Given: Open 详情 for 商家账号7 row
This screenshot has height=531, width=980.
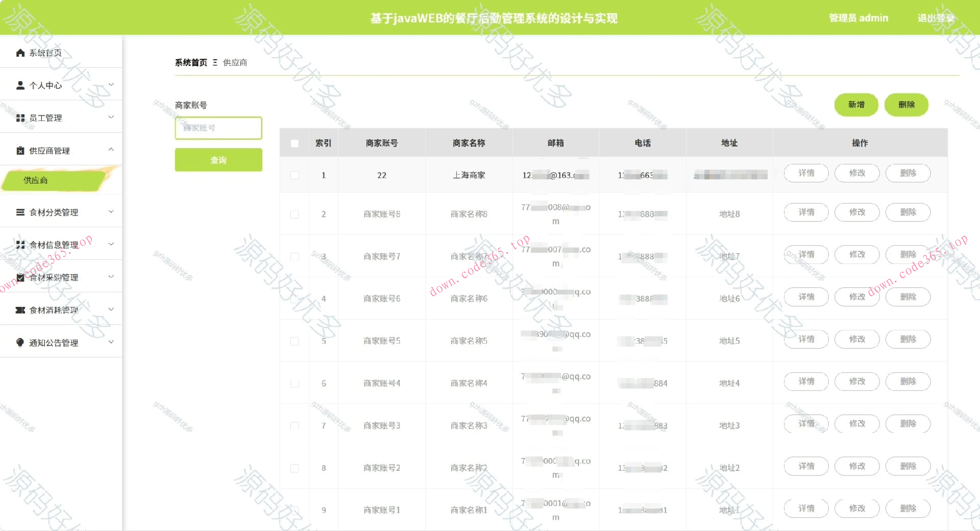Looking at the screenshot, I should coord(806,254).
